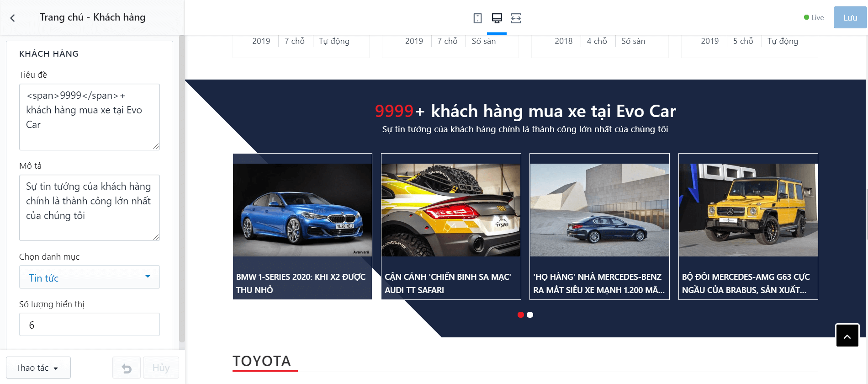The width and height of the screenshot is (868, 384).
Task: Click the '9999+ khách hàng mua xe' heading
Action: (x=525, y=111)
